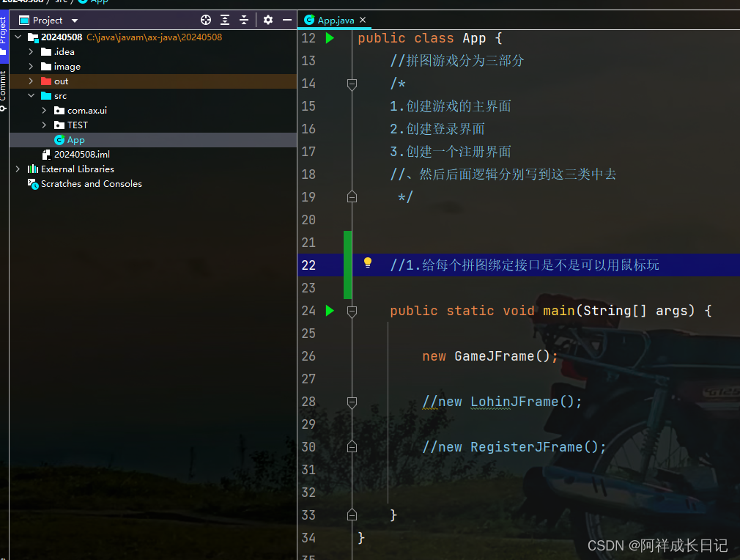740x560 pixels.
Task: Click the Expand All icon in Project panel
Action: click(225, 21)
